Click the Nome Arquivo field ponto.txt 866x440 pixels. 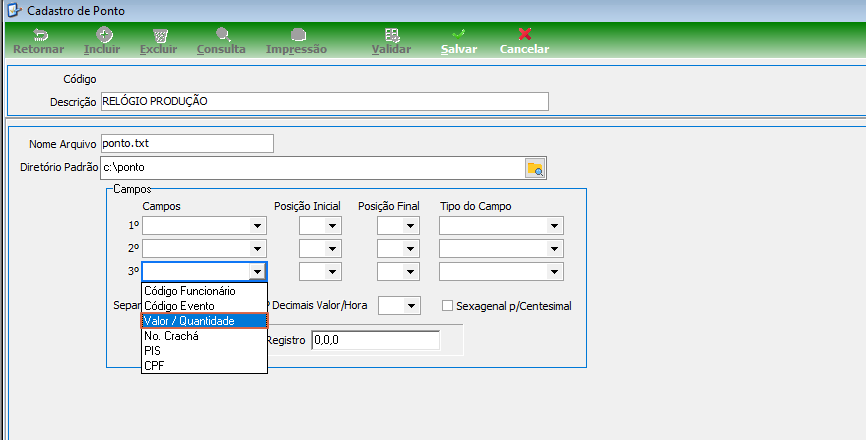tap(187, 144)
